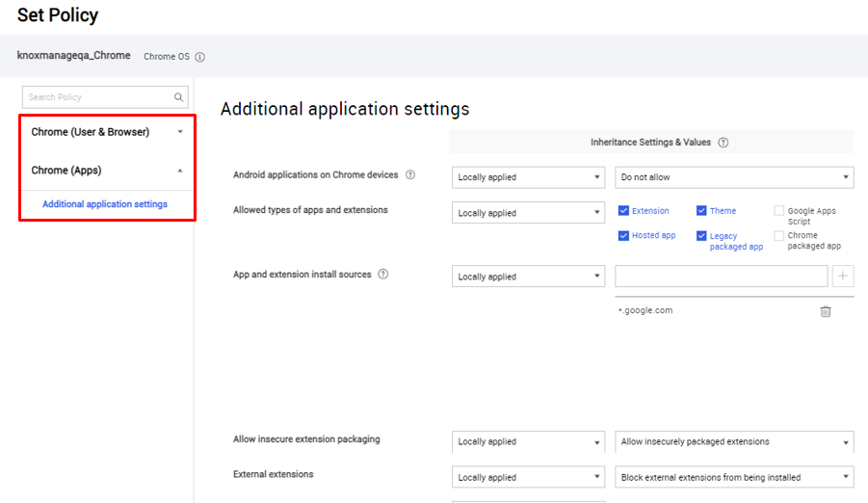Open 'Allow insecurely packaged extensions' dropdown

(x=734, y=442)
